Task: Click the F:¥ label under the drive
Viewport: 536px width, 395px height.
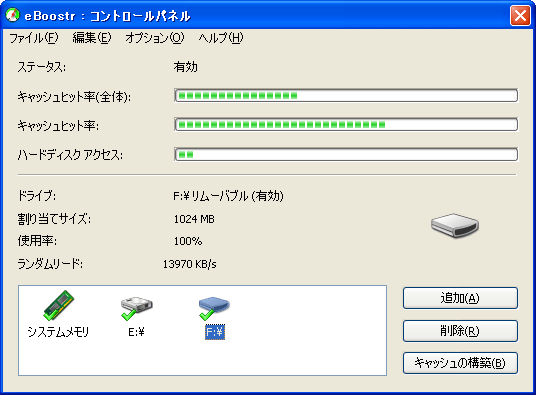Action: pos(215,332)
